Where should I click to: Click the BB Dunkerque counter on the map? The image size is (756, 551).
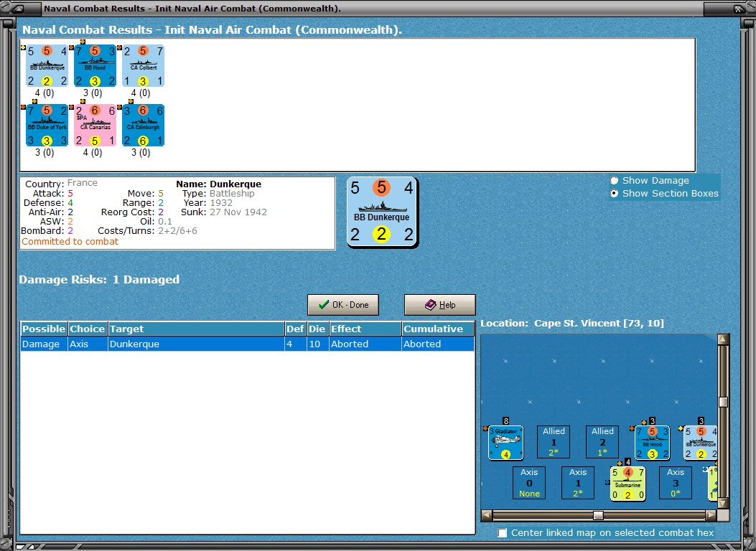[701, 443]
